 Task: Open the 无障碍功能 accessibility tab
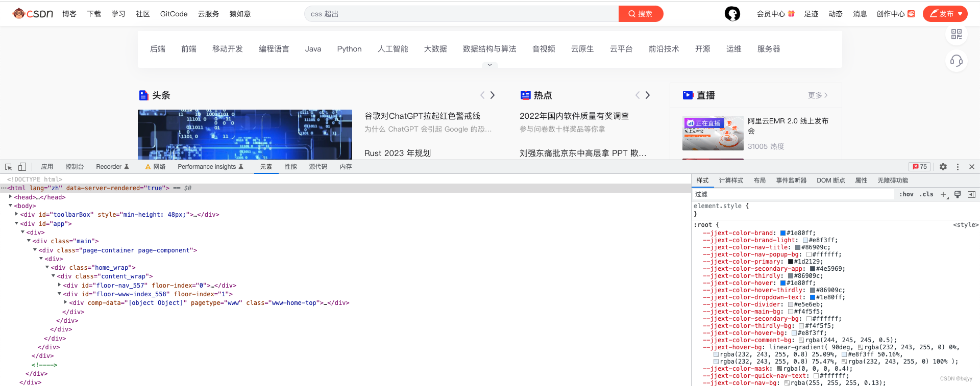tap(893, 181)
